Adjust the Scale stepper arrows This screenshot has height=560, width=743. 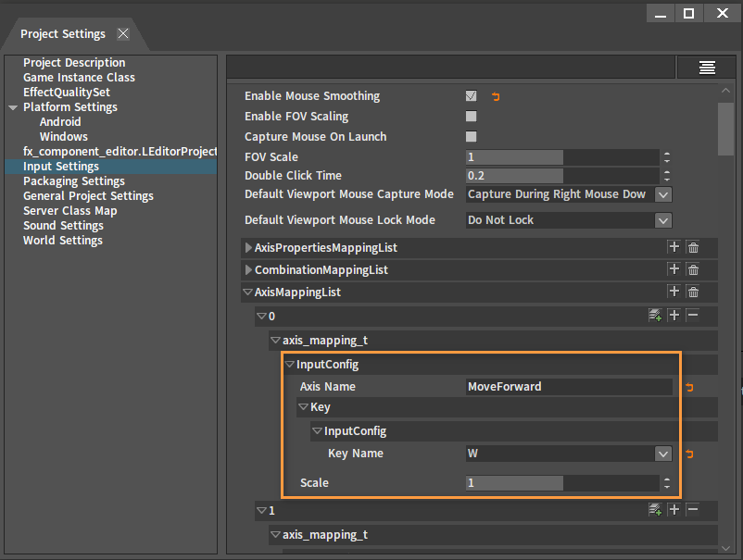click(667, 483)
